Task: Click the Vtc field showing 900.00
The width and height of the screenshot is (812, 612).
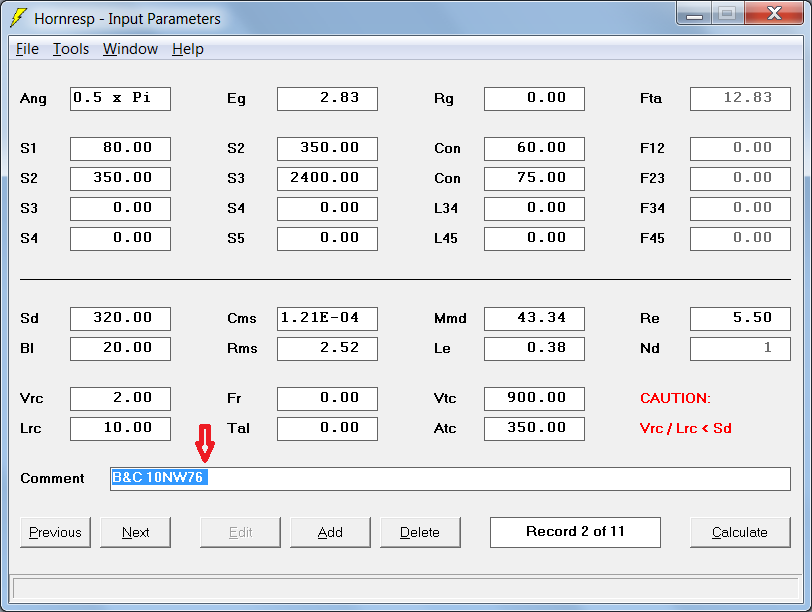Action: (x=534, y=399)
